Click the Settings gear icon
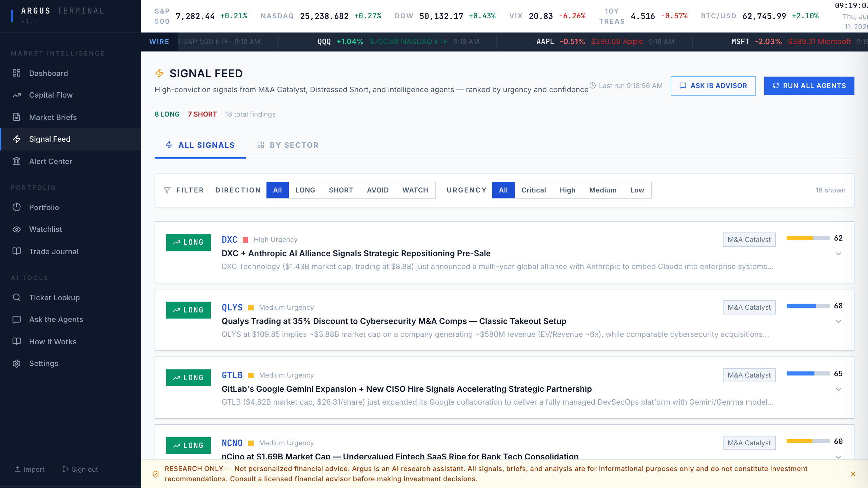Viewport: 868px width, 488px height. 17,364
